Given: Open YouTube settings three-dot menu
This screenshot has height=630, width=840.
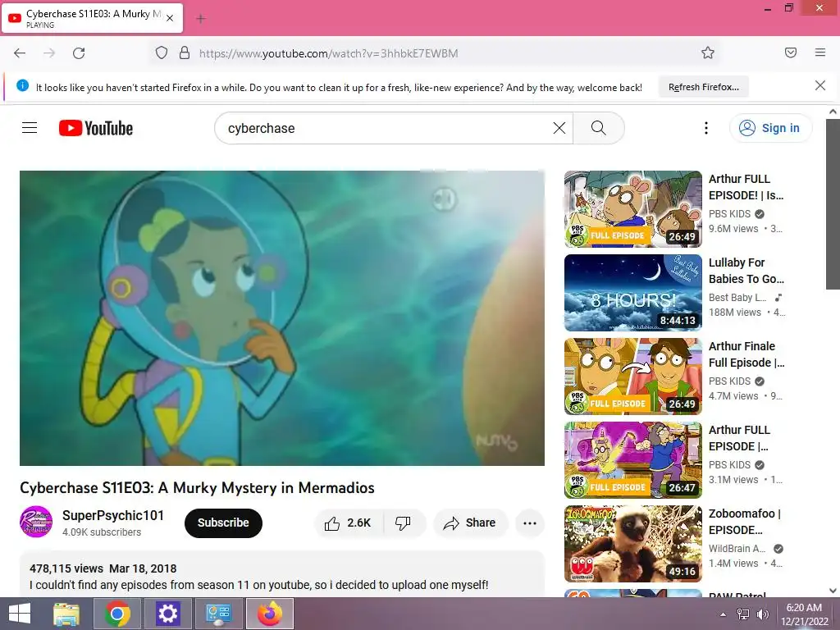Looking at the screenshot, I should coord(706,128).
